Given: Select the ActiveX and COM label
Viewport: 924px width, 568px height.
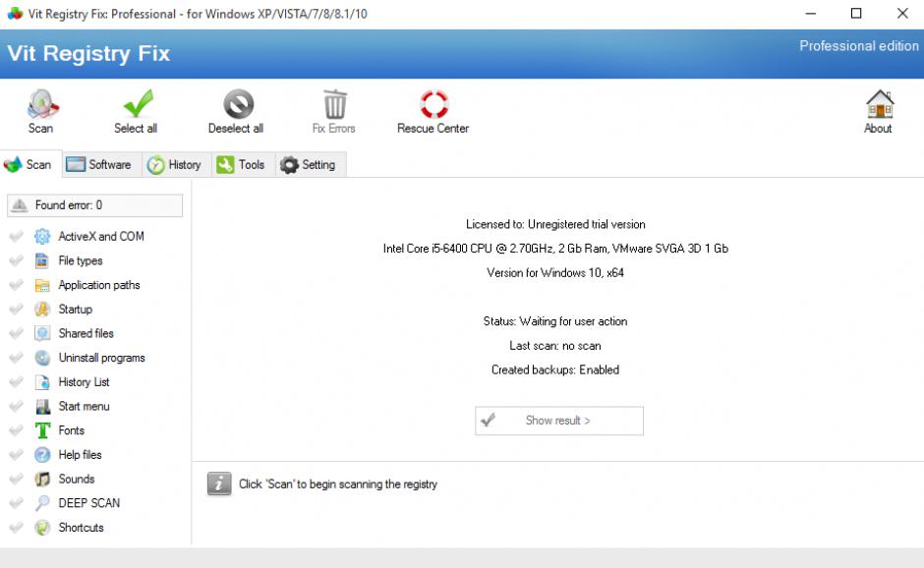Looking at the screenshot, I should coord(101,236).
